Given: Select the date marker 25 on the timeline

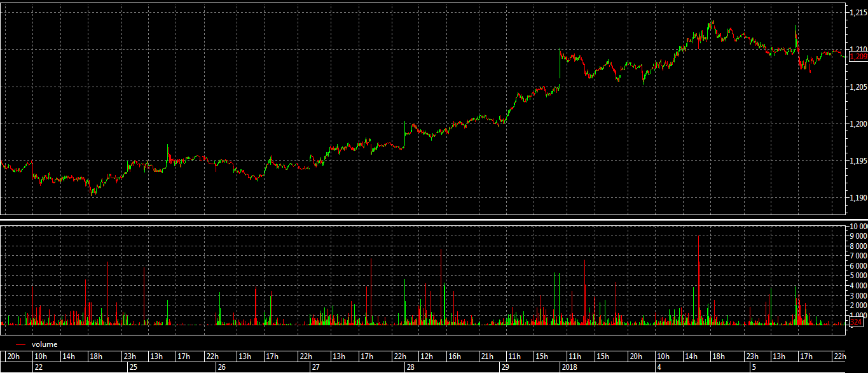Looking at the screenshot, I should point(133,367).
